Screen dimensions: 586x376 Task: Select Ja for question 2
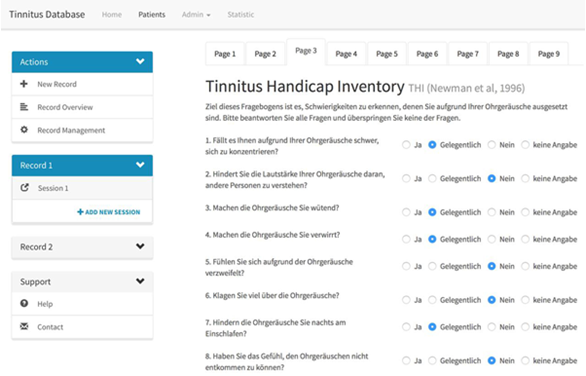coord(406,178)
